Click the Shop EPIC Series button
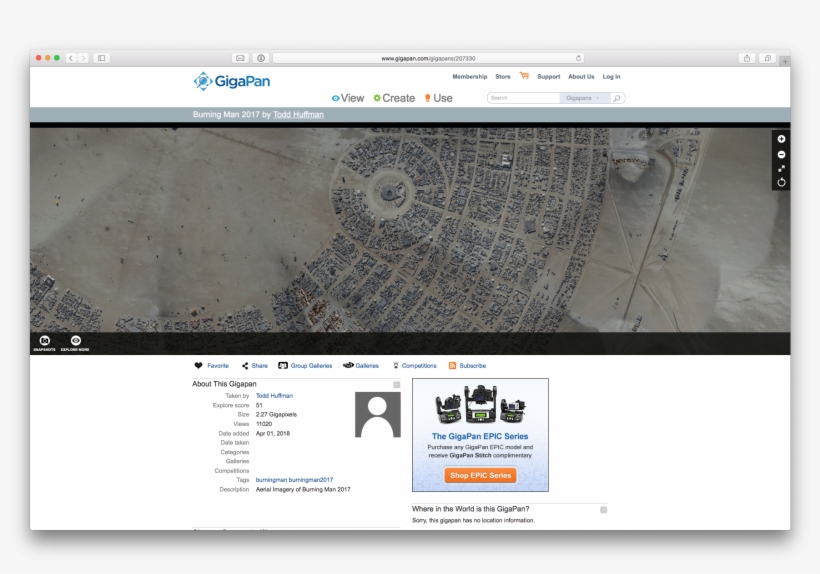Screen dimensions: 820x574 [x=480, y=475]
